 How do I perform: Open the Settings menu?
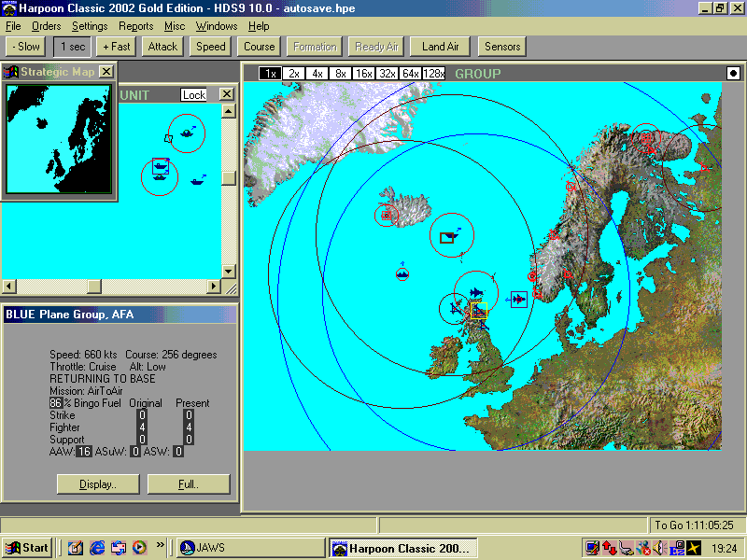[x=90, y=26]
